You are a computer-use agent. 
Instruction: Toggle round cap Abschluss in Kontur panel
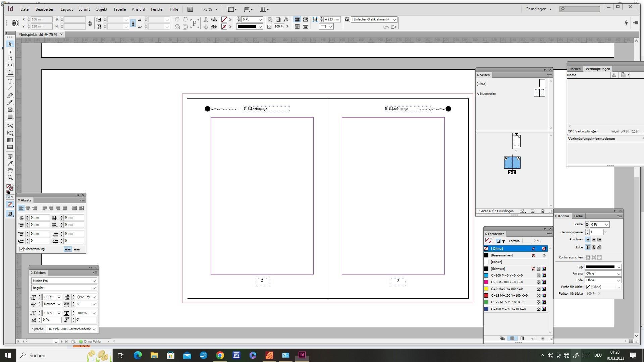point(594,240)
